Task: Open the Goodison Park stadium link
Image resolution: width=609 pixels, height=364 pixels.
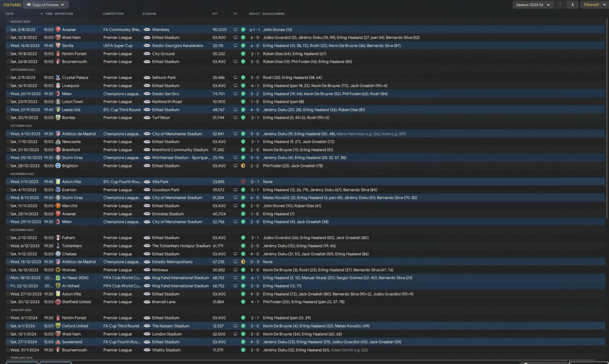Action: [165, 190]
